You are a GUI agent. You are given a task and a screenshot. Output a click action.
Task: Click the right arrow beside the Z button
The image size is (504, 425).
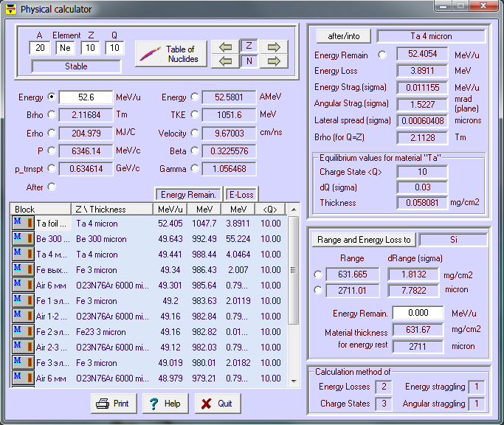[x=273, y=46]
